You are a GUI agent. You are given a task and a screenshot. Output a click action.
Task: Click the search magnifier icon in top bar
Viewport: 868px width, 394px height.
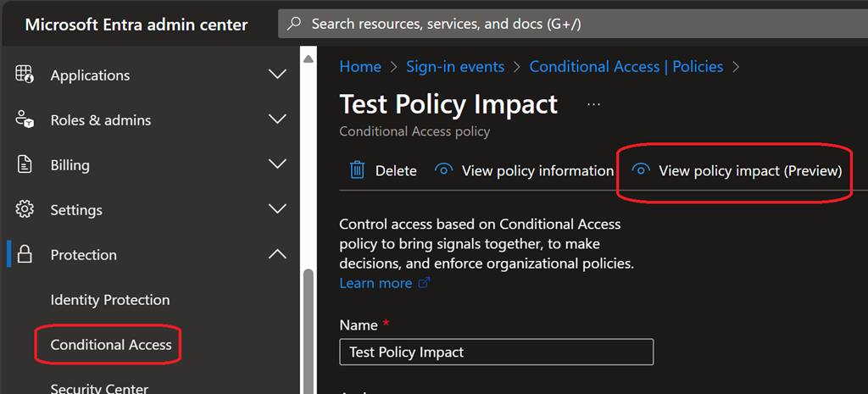pyautogui.click(x=293, y=24)
